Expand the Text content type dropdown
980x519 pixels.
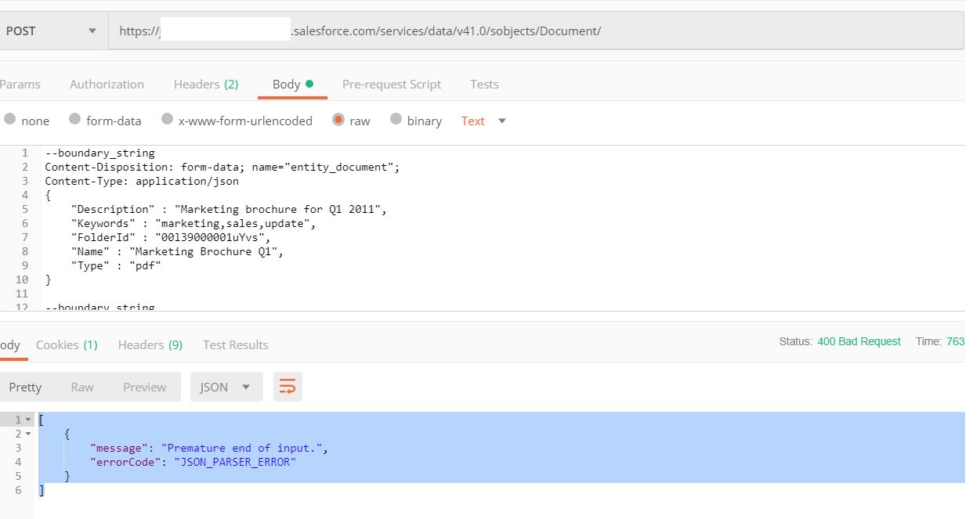pyautogui.click(x=483, y=121)
